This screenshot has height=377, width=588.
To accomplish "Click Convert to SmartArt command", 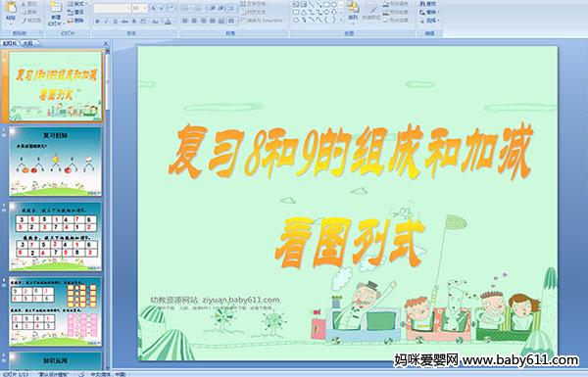I will 264,21.
